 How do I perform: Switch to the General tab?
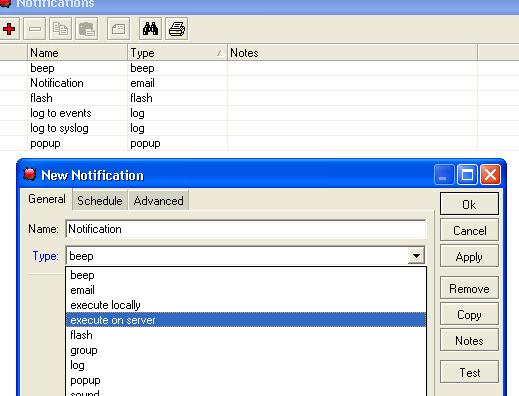(x=47, y=199)
